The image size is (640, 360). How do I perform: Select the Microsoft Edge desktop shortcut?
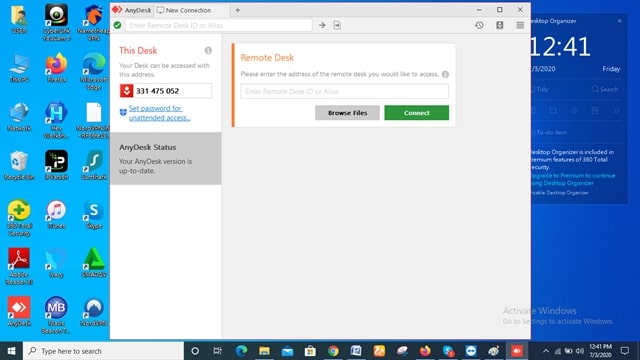(x=94, y=72)
